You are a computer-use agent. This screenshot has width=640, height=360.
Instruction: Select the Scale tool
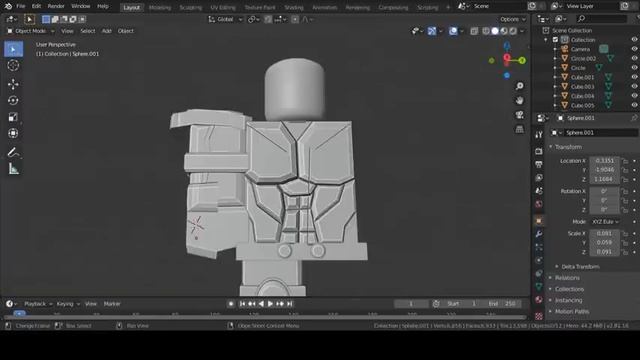13,117
